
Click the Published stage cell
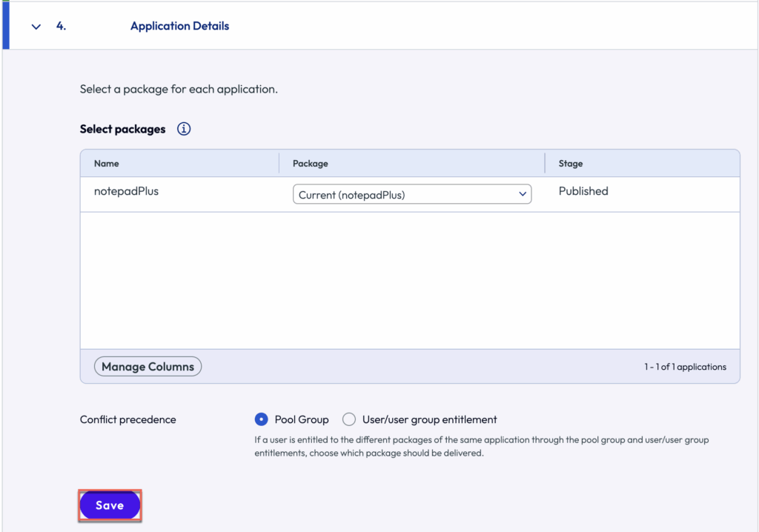click(583, 191)
